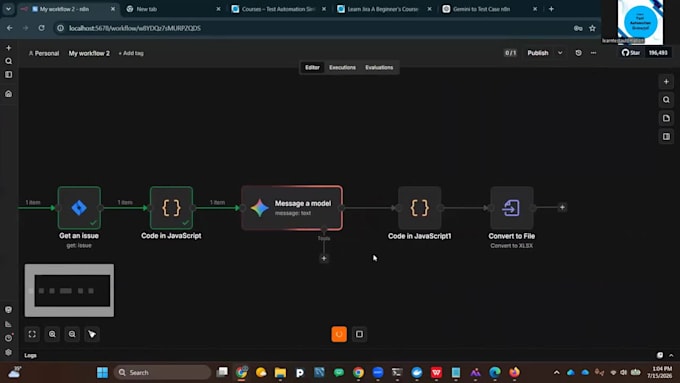Toggle the left sidebar panel icon

click(x=9, y=75)
